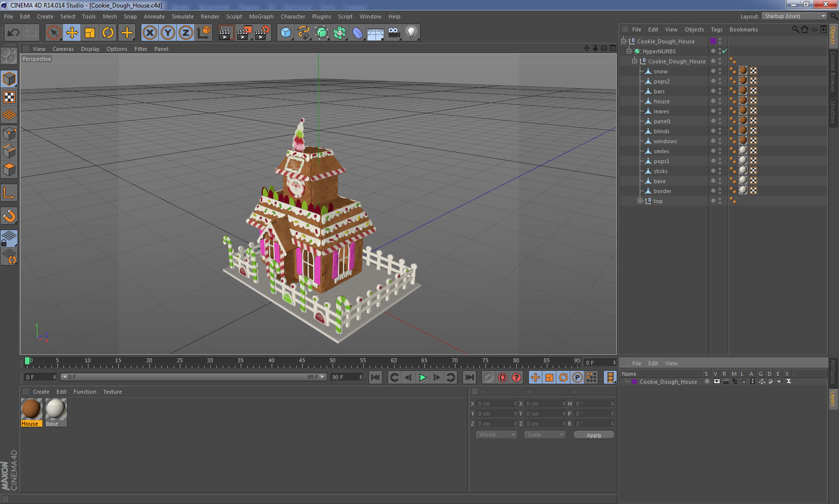Image resolution: width=839 pixels, height=504 pixels.
Task: Go to start of animation
Action: [376, 377]
